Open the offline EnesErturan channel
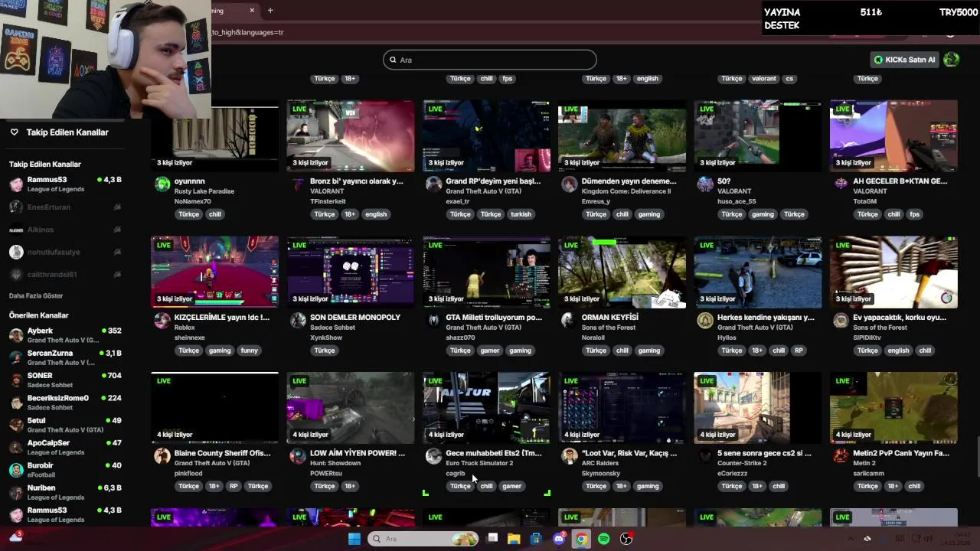The width and height of the screenshot is (980, 551). click(65, 207)
